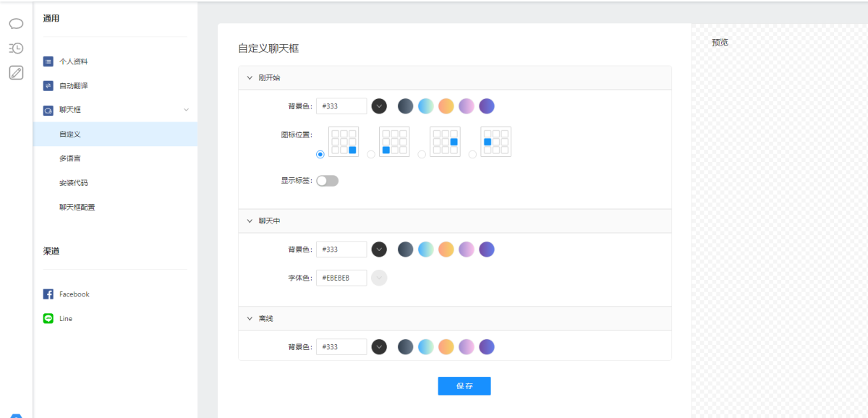Open the 聊天框配置 link in sidebar
868x418 pixels.
(x=77, y=207)
